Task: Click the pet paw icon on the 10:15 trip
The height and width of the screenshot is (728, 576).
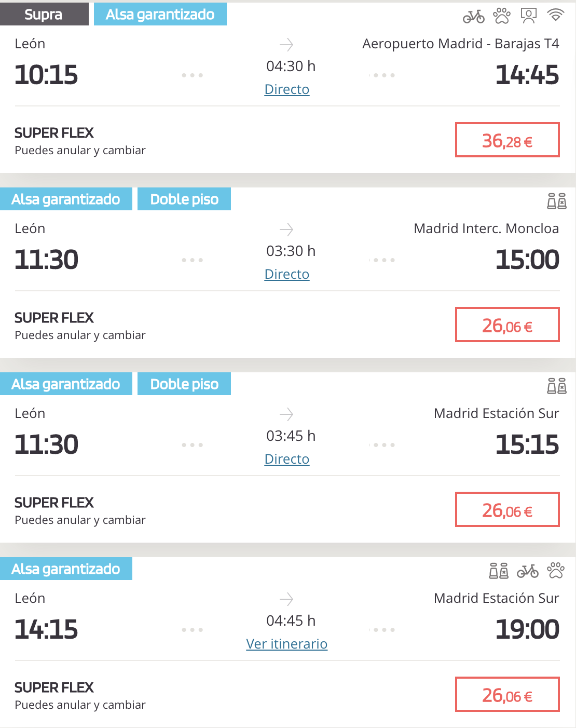Action: pos(502,16)
